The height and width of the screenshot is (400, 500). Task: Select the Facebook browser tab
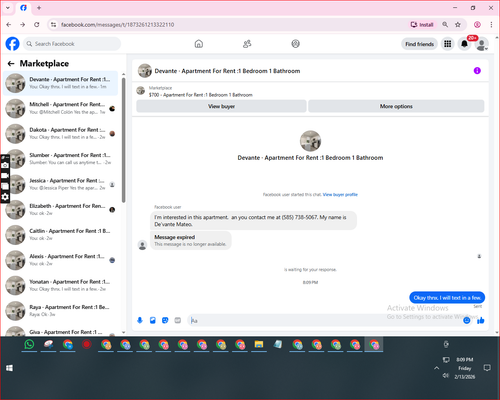pyautogui.click(x=23, y=8)
